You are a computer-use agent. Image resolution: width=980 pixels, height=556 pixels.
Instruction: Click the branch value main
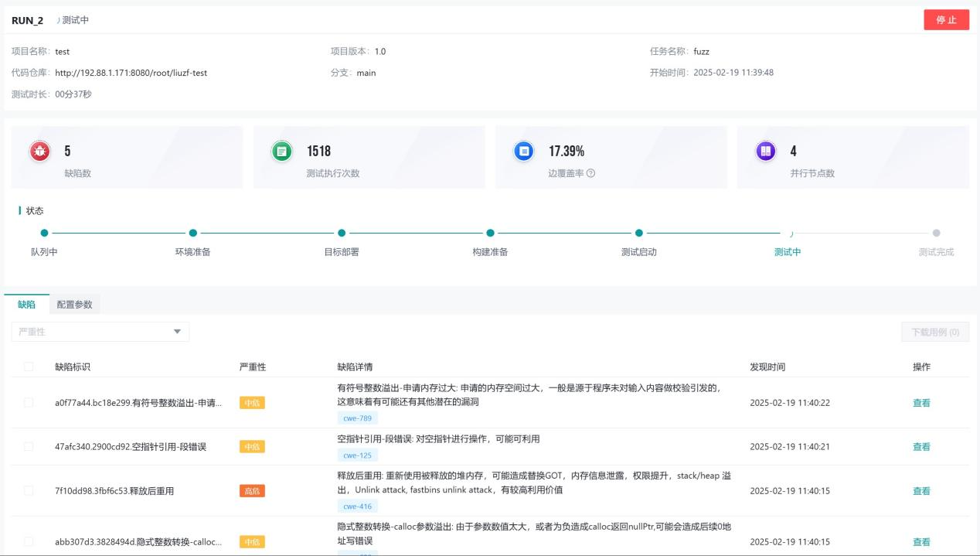click(x=366, y=73)
